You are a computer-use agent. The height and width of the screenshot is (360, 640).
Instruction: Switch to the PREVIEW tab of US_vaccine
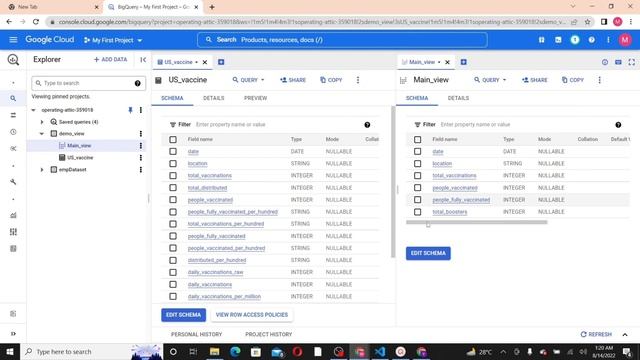(256, 98)
